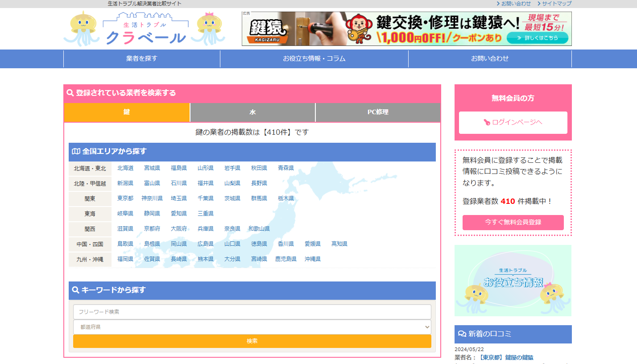Click the magnifier icon by 登録されている業者を検索する

(x=70, y=93)
